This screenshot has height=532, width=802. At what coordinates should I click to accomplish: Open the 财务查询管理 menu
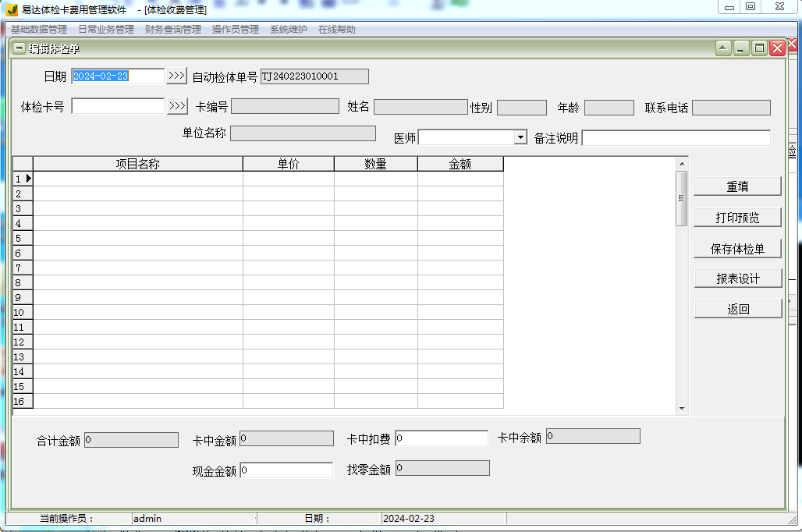coord(173,30)
